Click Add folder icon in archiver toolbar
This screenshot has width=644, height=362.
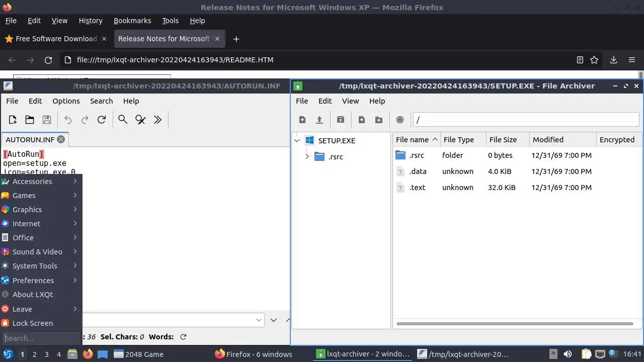(x=379, y=120)
